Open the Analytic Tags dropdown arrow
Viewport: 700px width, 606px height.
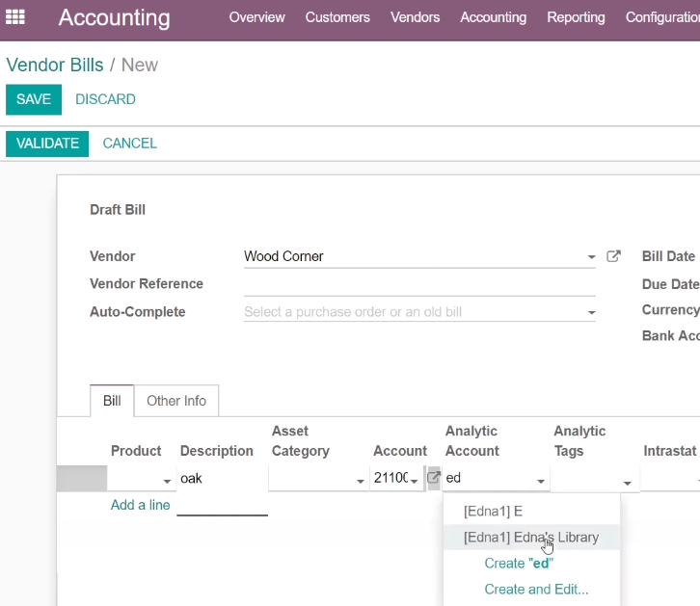[x=627, y=484]
